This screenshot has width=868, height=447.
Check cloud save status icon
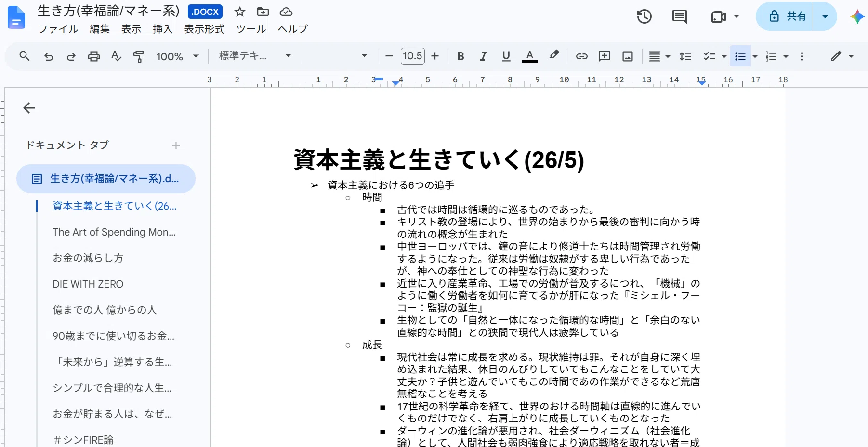tap(286, 12)
